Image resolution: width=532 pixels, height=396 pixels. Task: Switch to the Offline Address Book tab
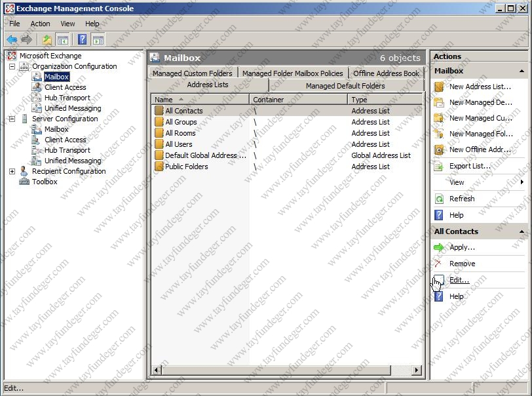386,73
